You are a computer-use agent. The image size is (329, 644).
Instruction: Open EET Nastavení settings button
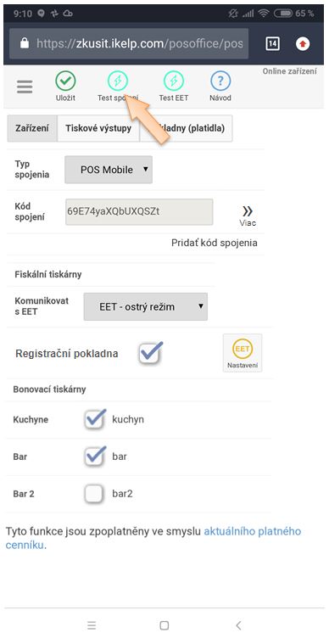pyautogui.click(x=243, y=353)
